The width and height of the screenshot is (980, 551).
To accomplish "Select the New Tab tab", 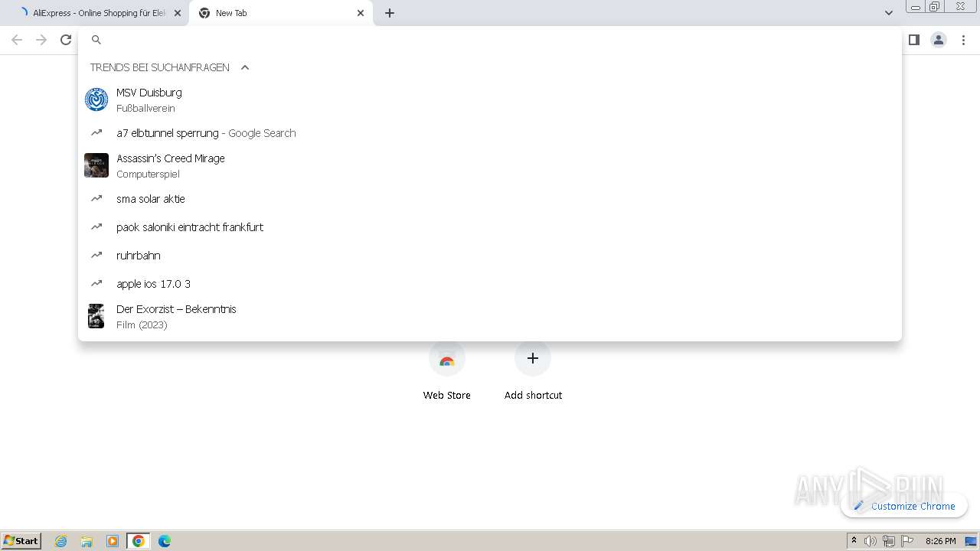I will [x=280, y=13].
